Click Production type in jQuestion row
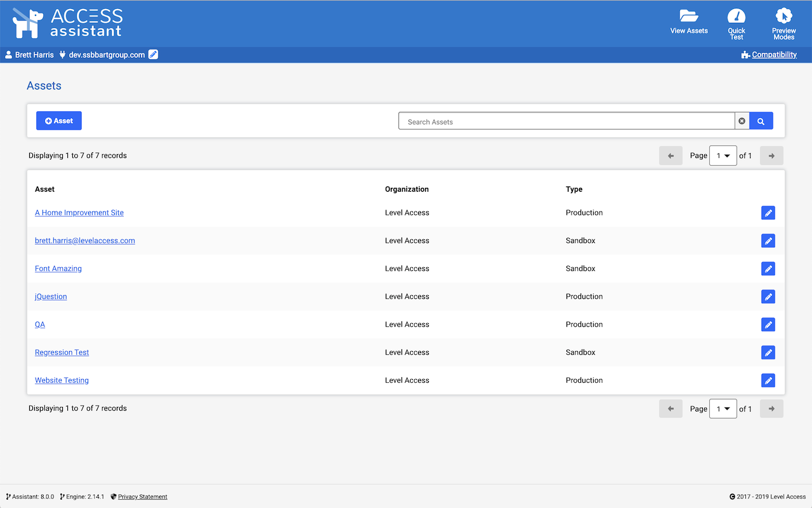This screenshot has height=508, width=812. click(584, 297)
